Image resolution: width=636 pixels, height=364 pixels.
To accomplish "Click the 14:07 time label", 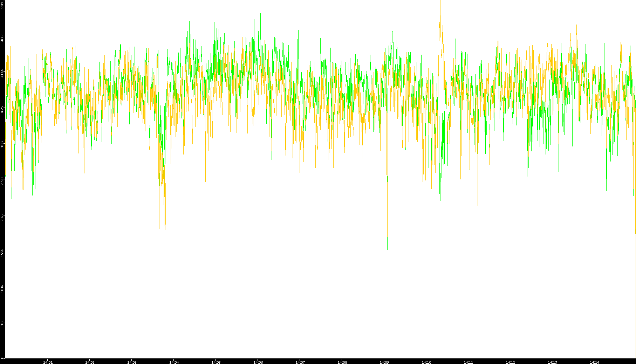I will [300, 362].
